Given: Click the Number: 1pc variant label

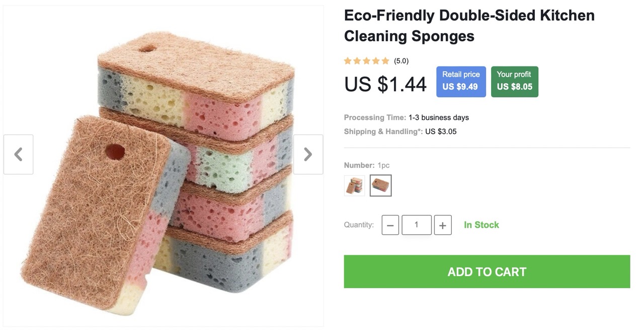Looking at the screenshot, I should [367, 165].
